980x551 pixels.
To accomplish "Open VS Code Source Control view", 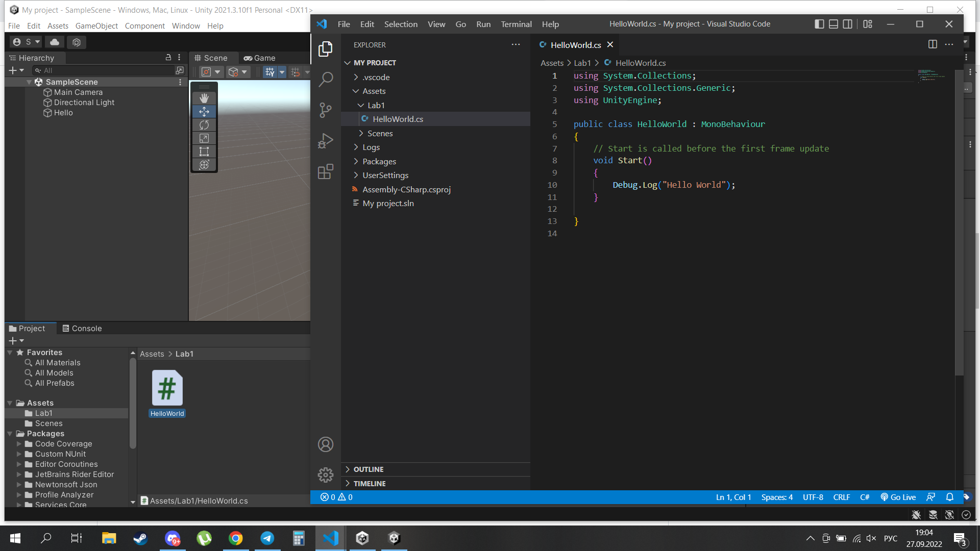I will pos(325,110).
